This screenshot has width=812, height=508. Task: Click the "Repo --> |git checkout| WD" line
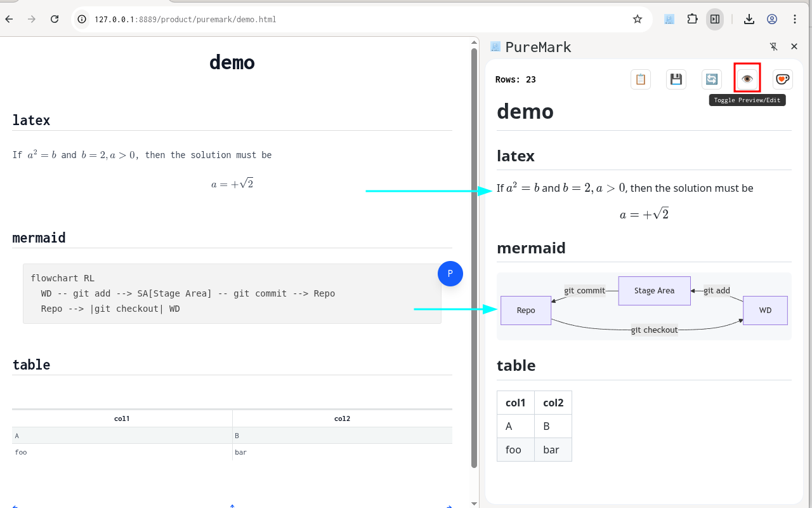(110, 309)
